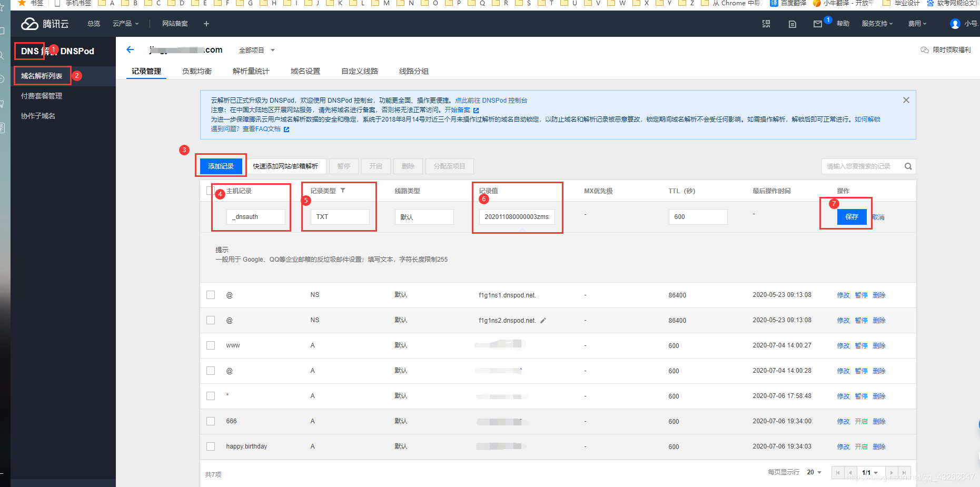Click the 添加记录 button
Image resolution: width=980 pixels, height=487 pixels.
(x=221, y=166)
